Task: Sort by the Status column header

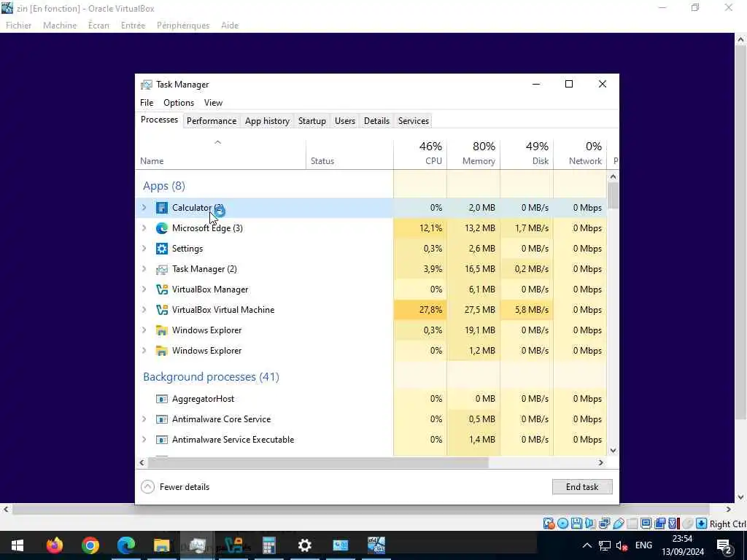Action: [x=349, y=153]
